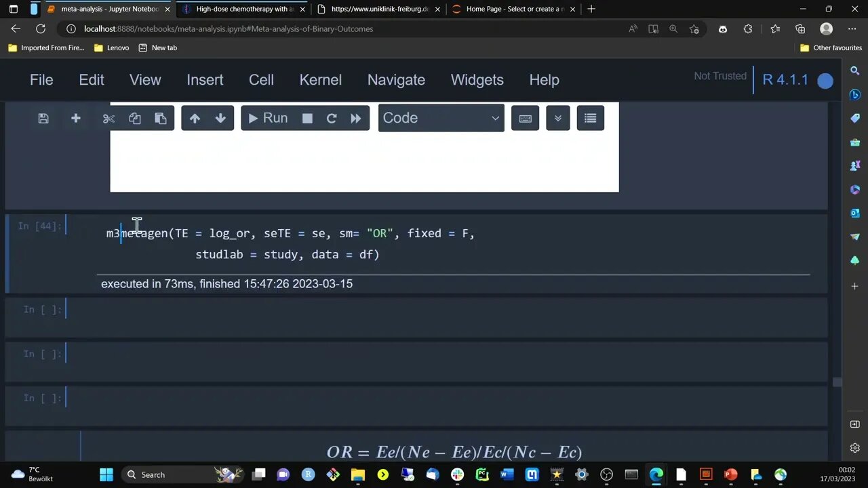
Task: Add a sidebar app with plus
Action: pos(855,286)
